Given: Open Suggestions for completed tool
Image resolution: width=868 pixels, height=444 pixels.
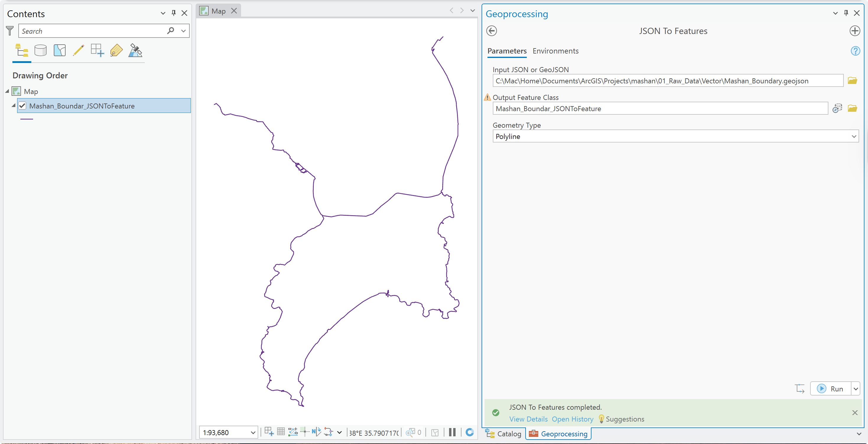Looking at the screenshot, I should click(621, 419).
